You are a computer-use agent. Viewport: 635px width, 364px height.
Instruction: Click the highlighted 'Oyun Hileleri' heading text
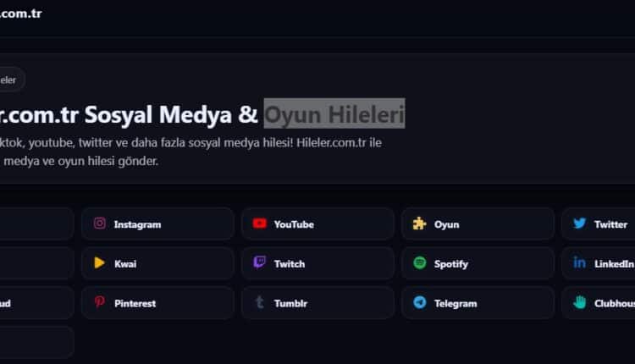334,113
